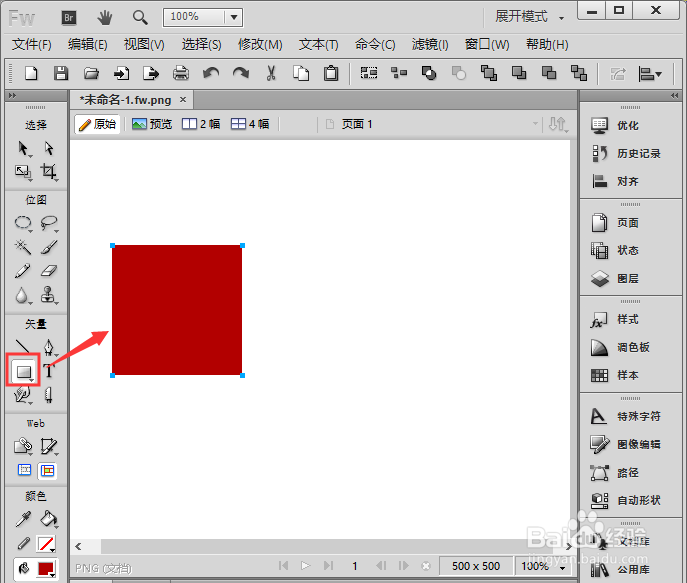This screenshot has width=687, height=583.
Task: Select the Pencil tool
Action: 23,271
